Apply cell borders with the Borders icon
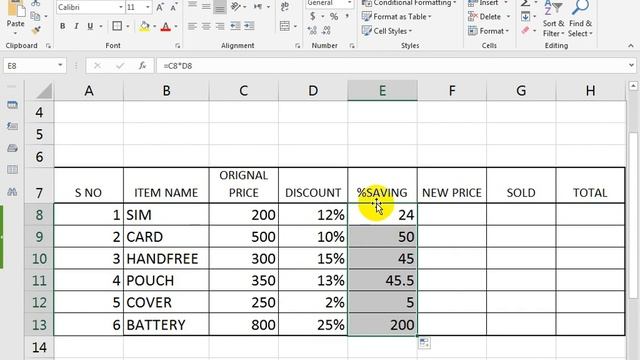Viewport: 640px width, 360px height. 117,26
